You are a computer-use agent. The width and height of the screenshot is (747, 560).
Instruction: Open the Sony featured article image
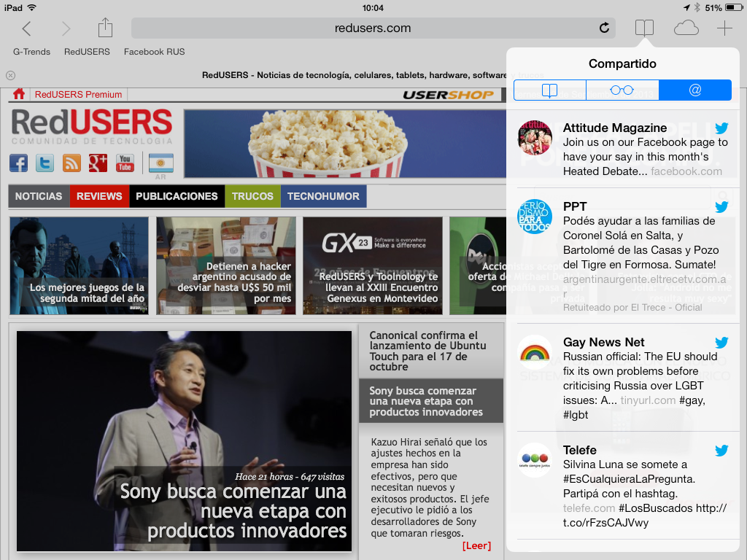pos(184,441)
